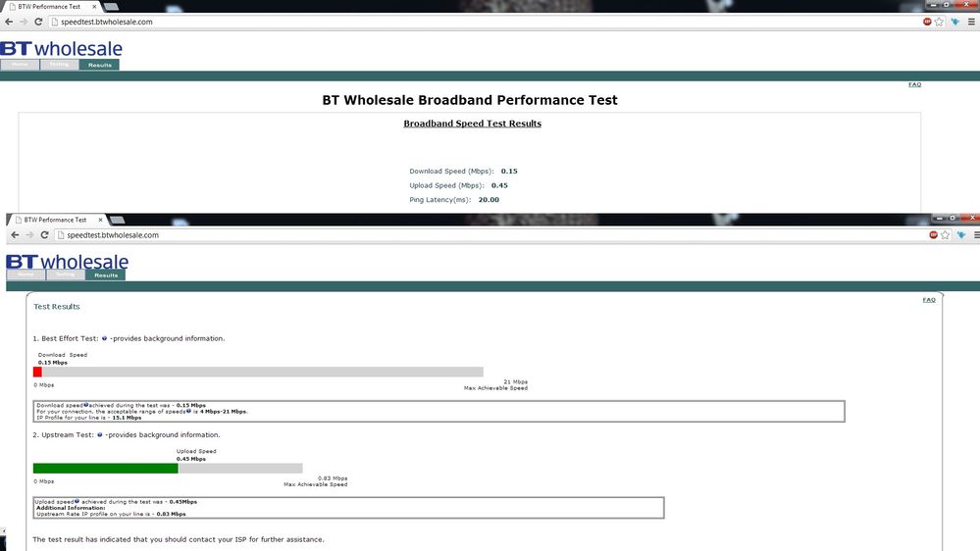Select the BTW Performance Test tab in upper window
This screenshot has height=551, width=980.
click(x=49, y=6)
